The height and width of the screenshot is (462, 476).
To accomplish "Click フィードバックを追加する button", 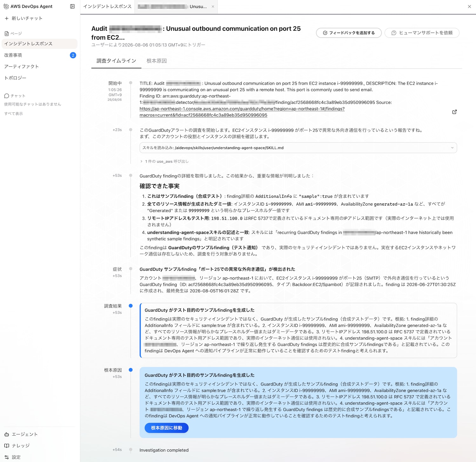I will pos(349,33).
